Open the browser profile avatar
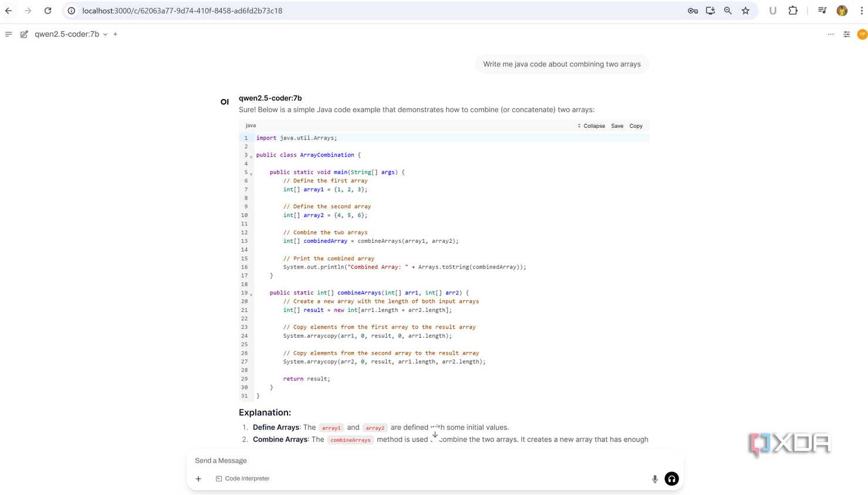Image resolution: width=868 pixels, height=495 pixels. point(842,11)
